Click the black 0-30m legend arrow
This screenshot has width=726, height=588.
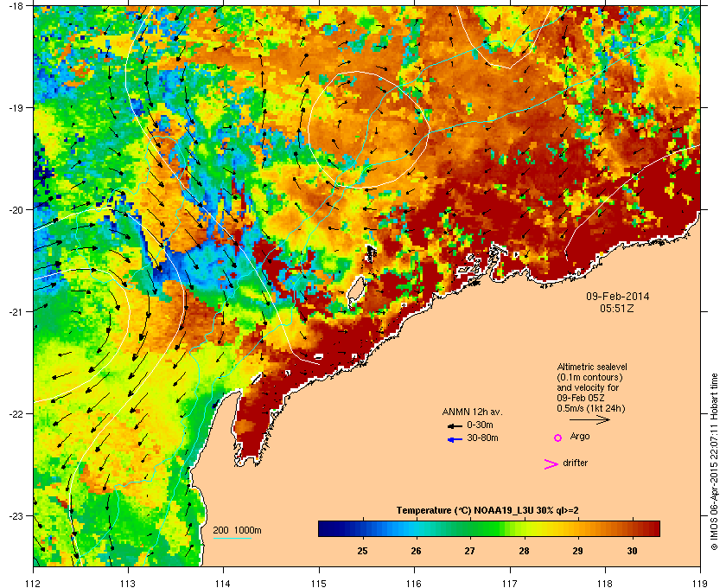[455, 425]
